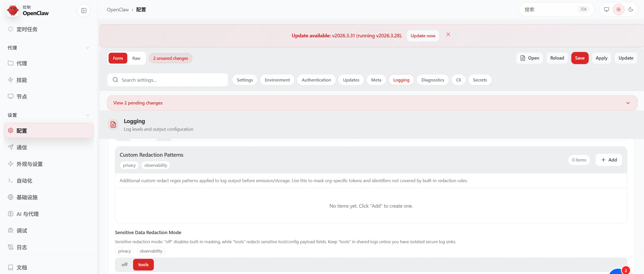Open the 调试 bug item in sidebar
This screenshot has height=274, width=644.
pos(22,231)
